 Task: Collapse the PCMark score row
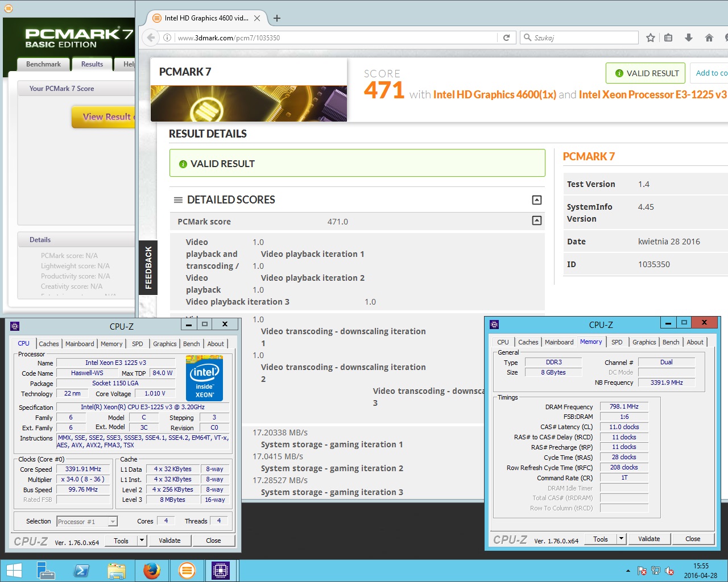coord(537,221)
